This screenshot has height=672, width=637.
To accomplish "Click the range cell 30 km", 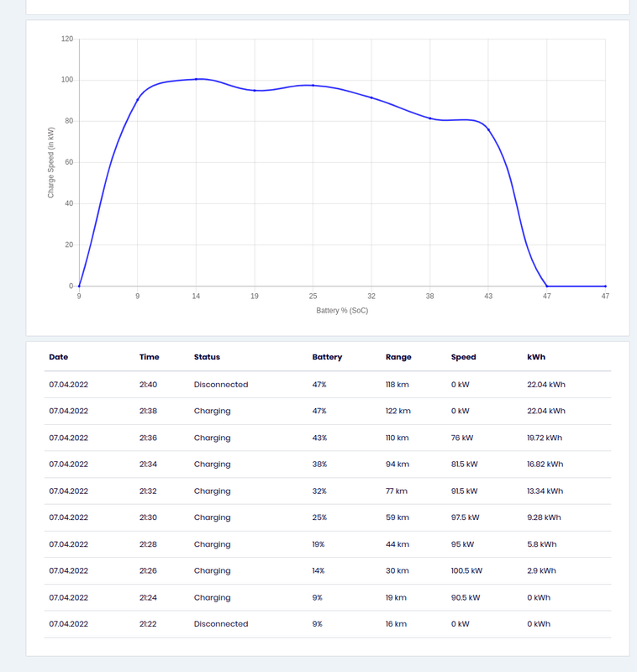I will click(x=397, y=571).
